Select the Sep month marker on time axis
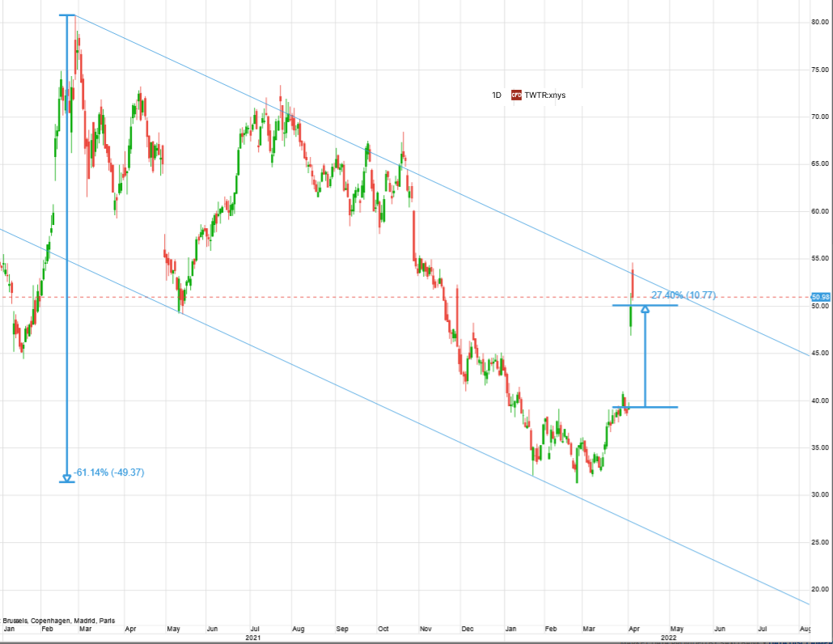Viewport: 833px width, 644px height. click(x=341, y=628)
